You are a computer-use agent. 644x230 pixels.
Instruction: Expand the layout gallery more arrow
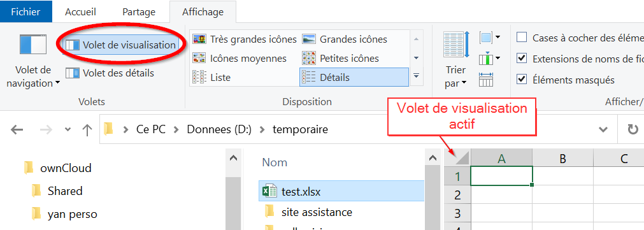pyautogui.click(x=417, y=76)
